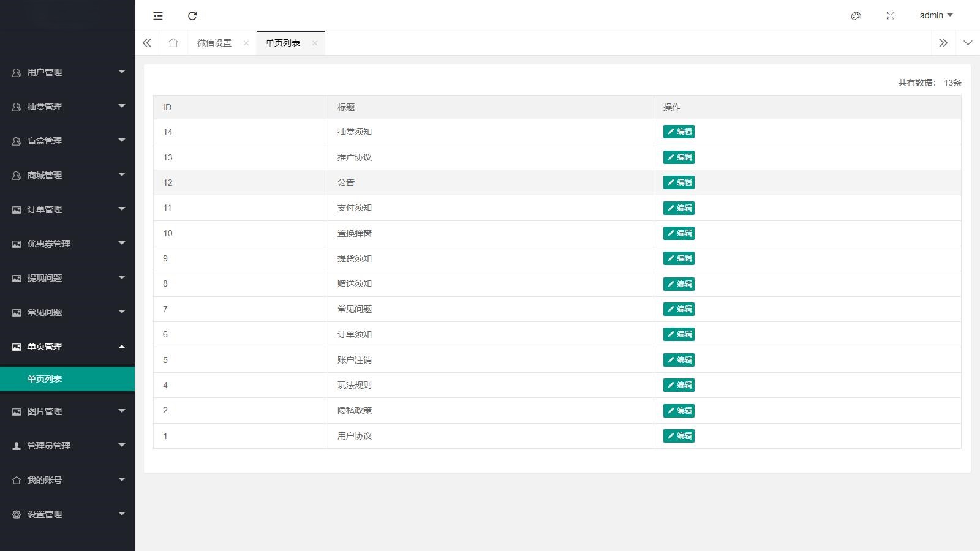Select 单页列表 in the sidebar

pyautogui.click(x=45, y=379)
